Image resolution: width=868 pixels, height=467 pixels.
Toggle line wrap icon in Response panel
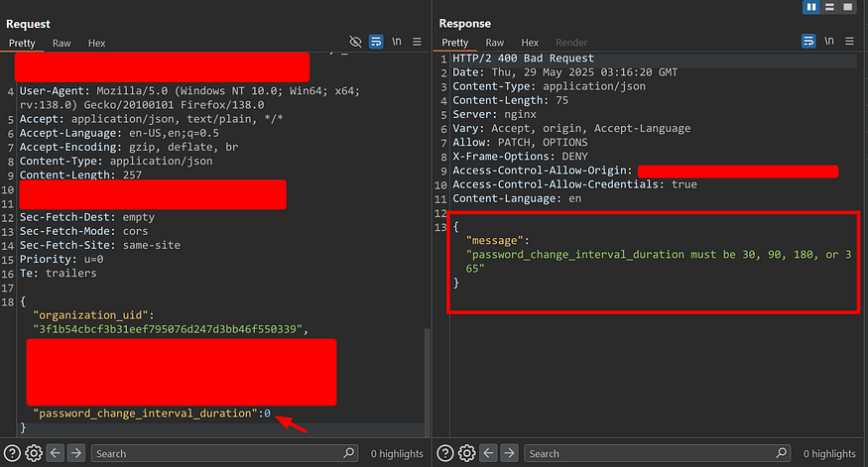coord(808,43)
